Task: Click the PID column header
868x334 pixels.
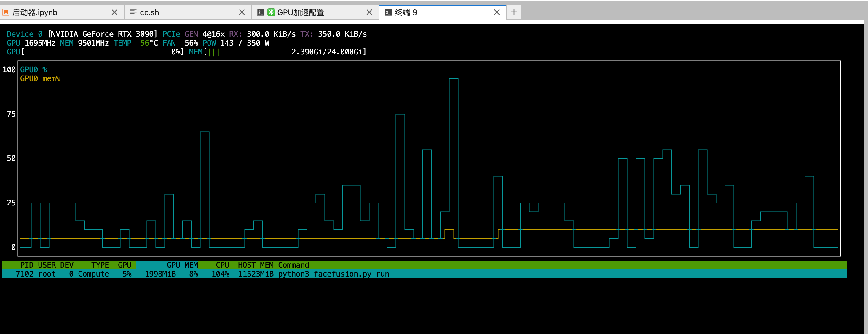Action: (x=27, y=265)
